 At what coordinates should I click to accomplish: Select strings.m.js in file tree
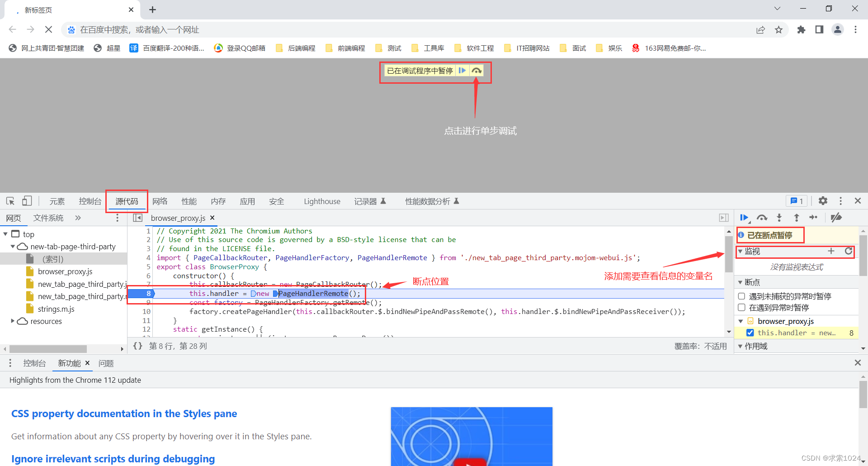(x=56, y=309)
